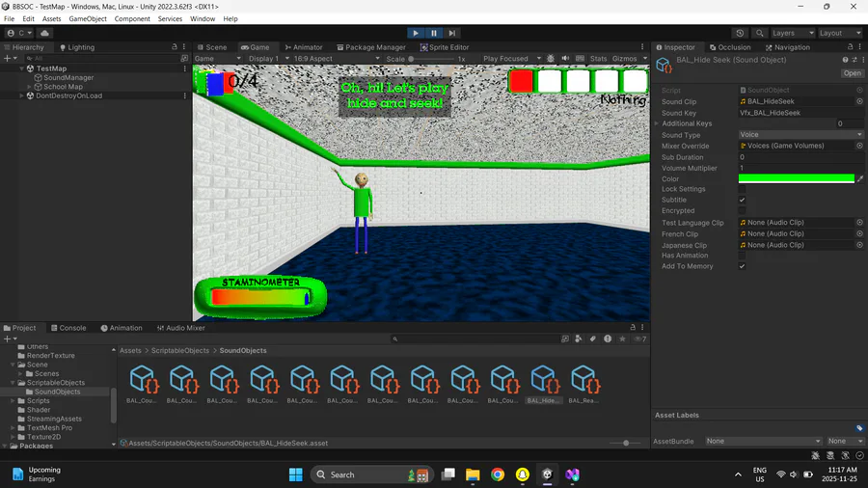Switch to the Animator tab
The width and height of the screenshot is (868, 488).
[x=304, y=47]
